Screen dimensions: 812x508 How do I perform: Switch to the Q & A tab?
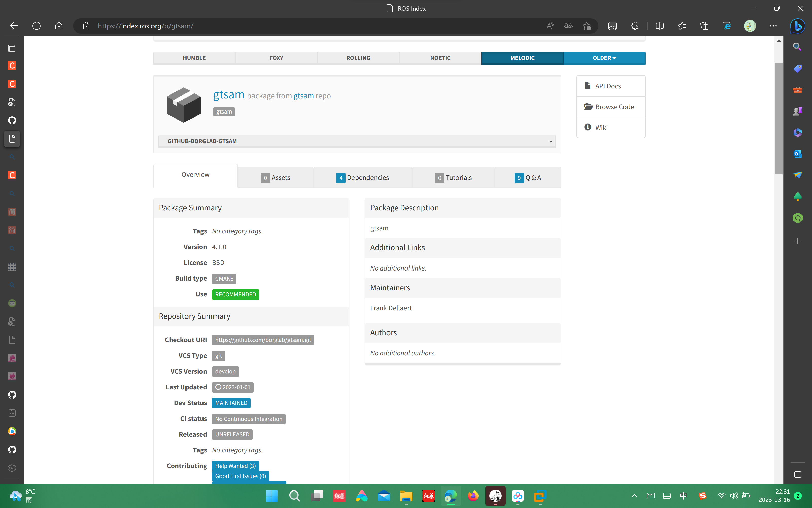tap(528, 177)
